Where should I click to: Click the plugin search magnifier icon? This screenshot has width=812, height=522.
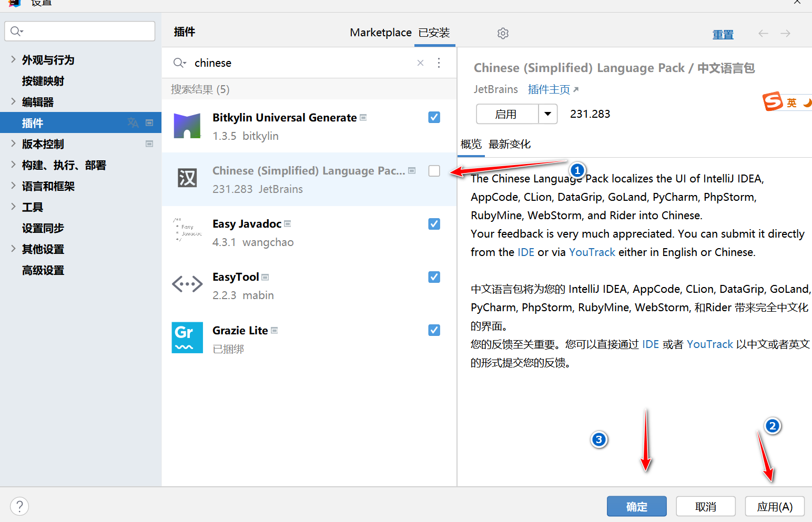pyautogui.click(x=179, y=63)
